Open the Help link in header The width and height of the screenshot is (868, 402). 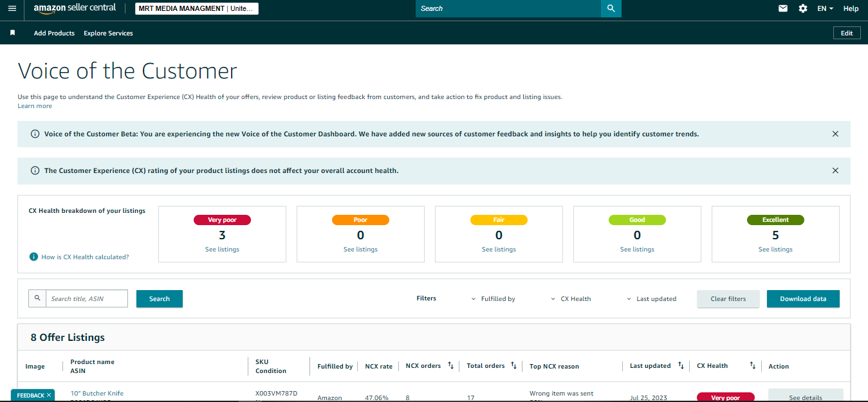pyautogui.click(x=851, y=8)
